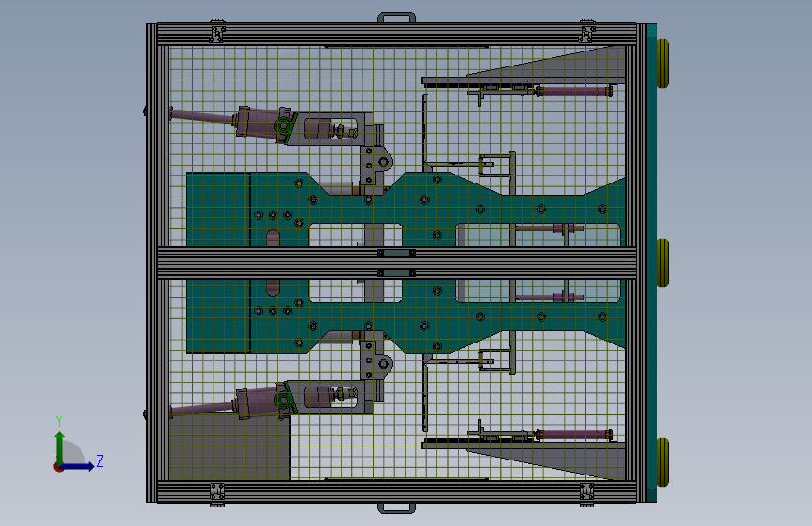
Task: Select the corner bracket at top-left of frame
Action: tap(217, 32)
